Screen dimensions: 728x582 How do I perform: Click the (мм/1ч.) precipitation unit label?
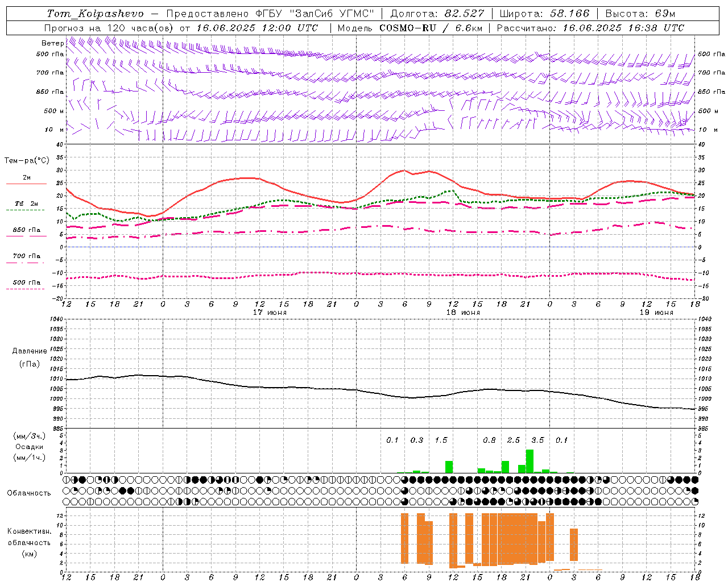[x=30, y=458]
